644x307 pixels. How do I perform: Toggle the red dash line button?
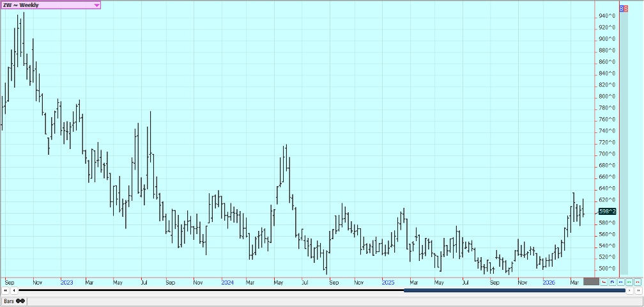(637, 281)
